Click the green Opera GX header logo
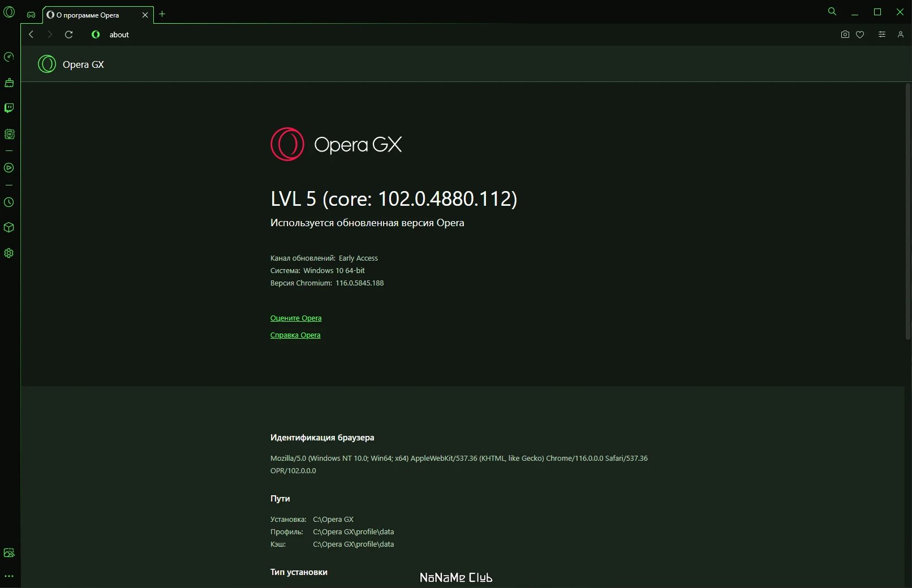 tap(47, 64)
